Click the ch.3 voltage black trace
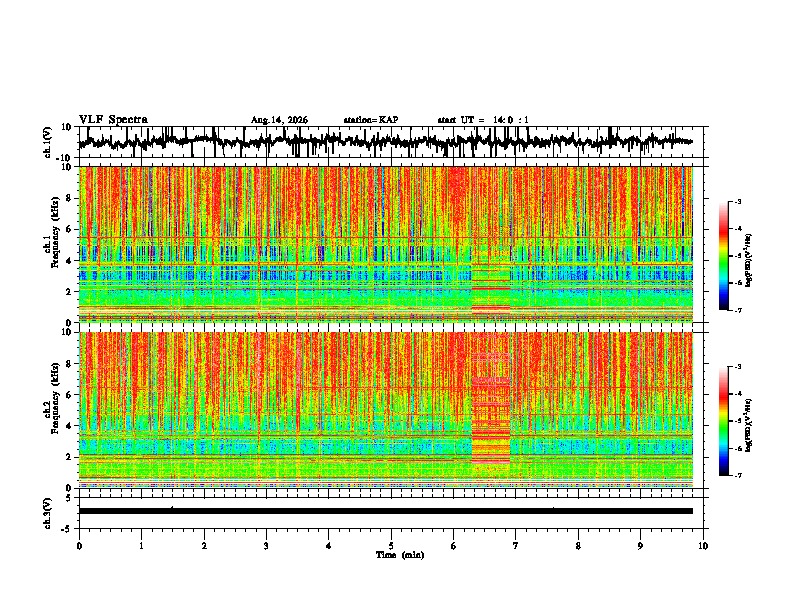Image resolution: width=792 pixels, height=612 pixels. pos(386,511)
